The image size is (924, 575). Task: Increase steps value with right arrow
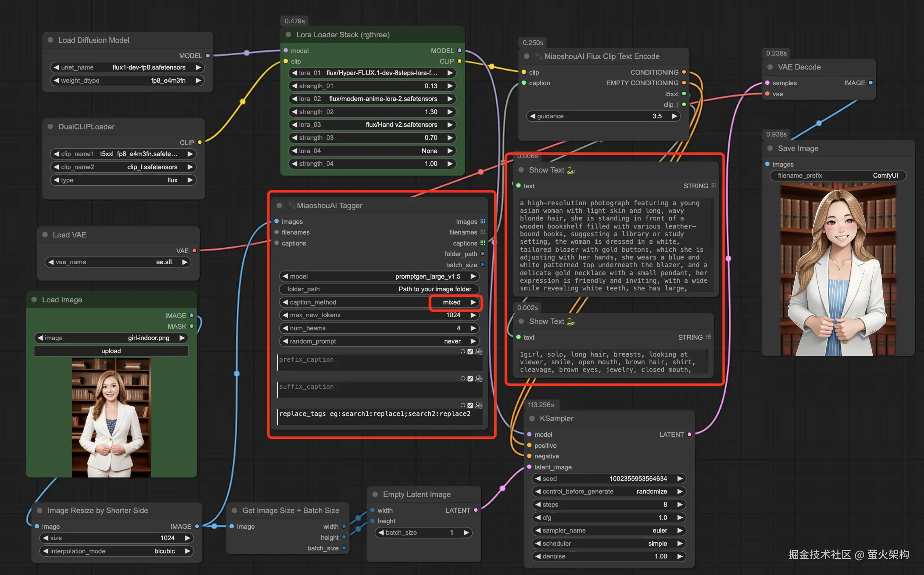(680, 505)
